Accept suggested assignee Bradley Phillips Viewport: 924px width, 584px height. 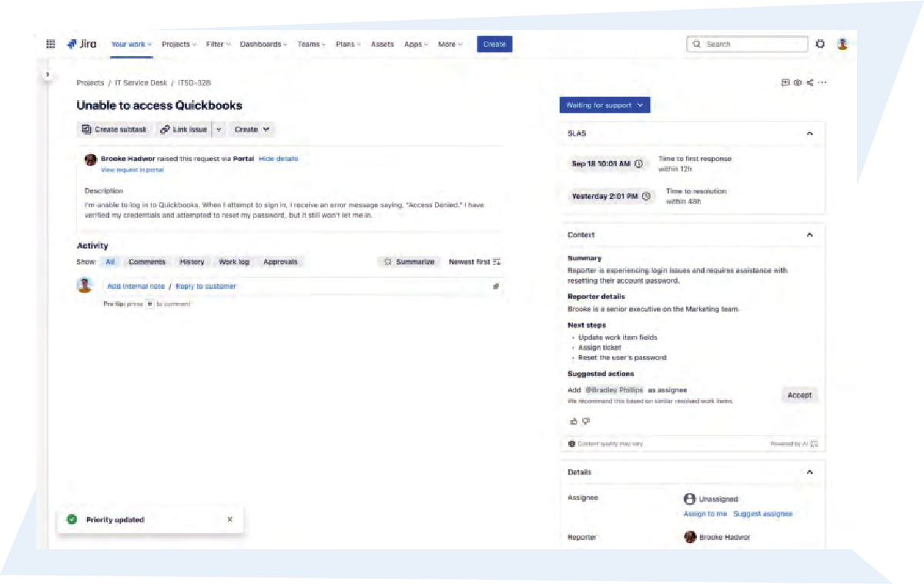pyautogui.click(x=799, y=395)
